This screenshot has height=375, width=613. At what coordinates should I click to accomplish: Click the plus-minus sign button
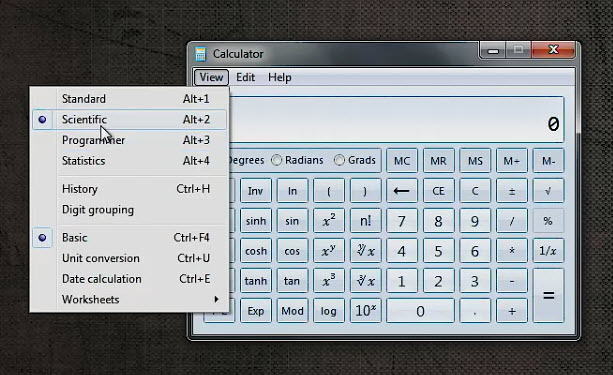[511, 191]
